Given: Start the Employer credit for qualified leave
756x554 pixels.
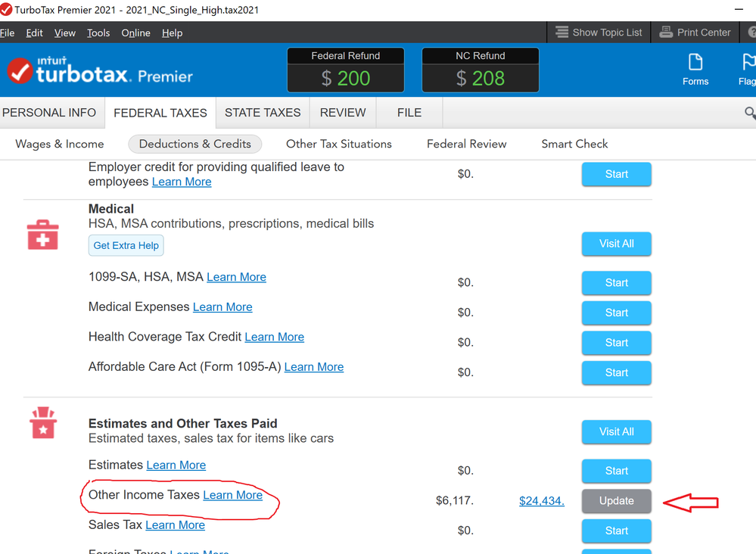Looking at the screenshot, I should (x=616, y=174).
